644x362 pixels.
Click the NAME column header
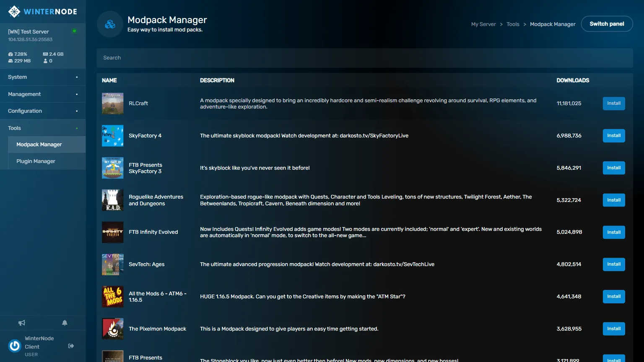click(109, 80)
